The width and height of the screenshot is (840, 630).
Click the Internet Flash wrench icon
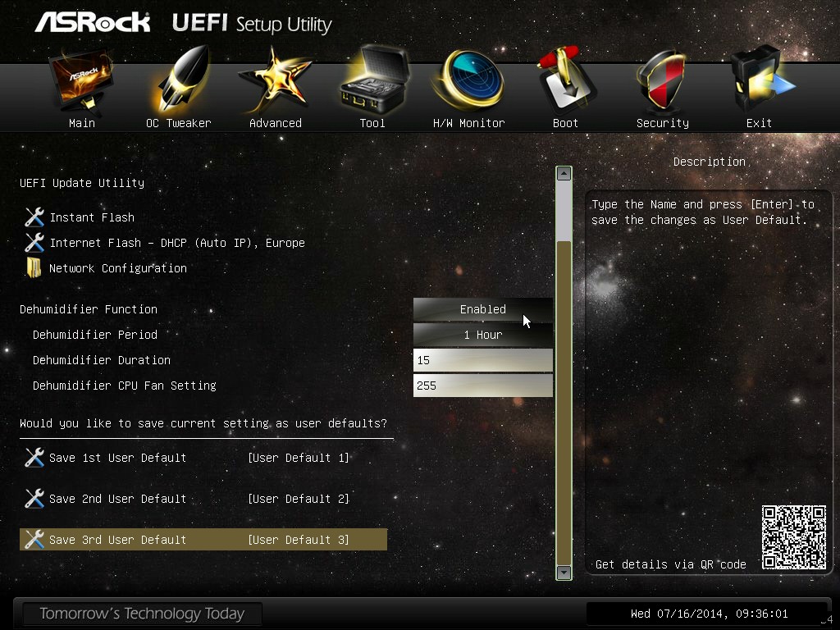[34, 243]
